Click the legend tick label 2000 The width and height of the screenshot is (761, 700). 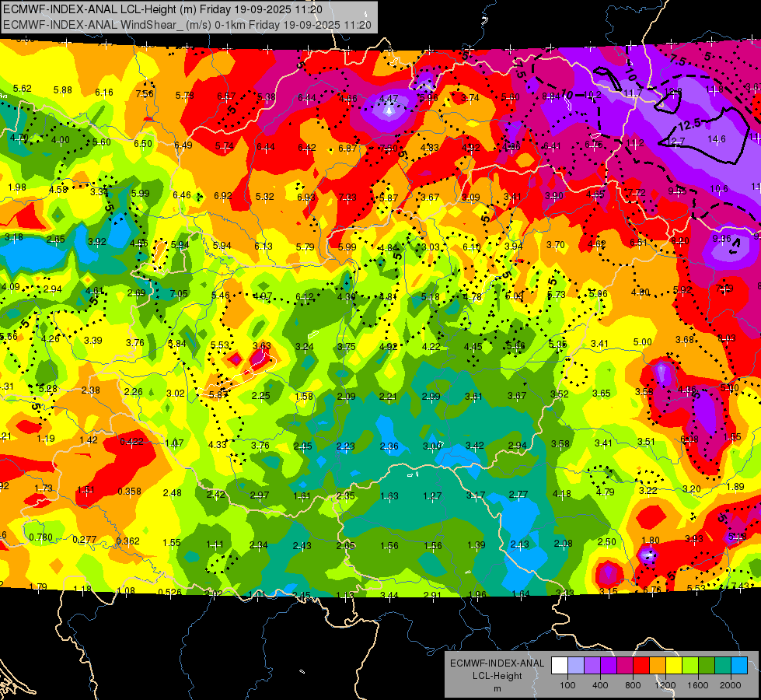click(x=731, y=685)
